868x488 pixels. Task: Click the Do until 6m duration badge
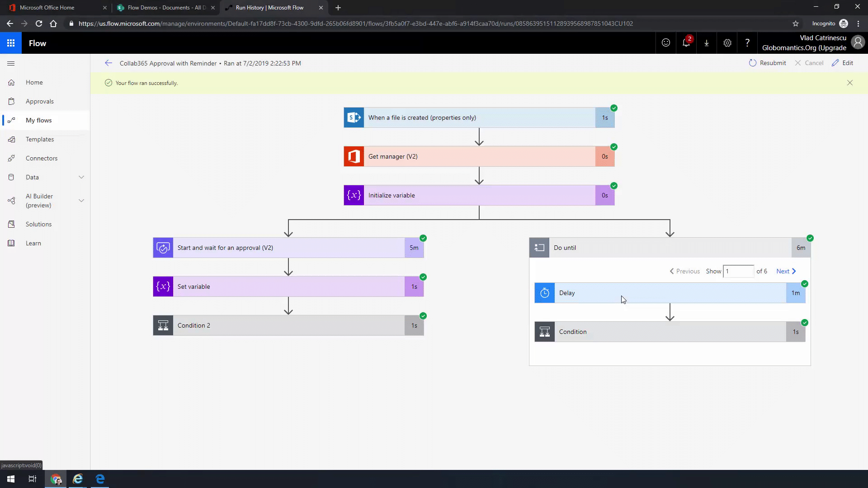pyautogui.click(x=801, y=248)
